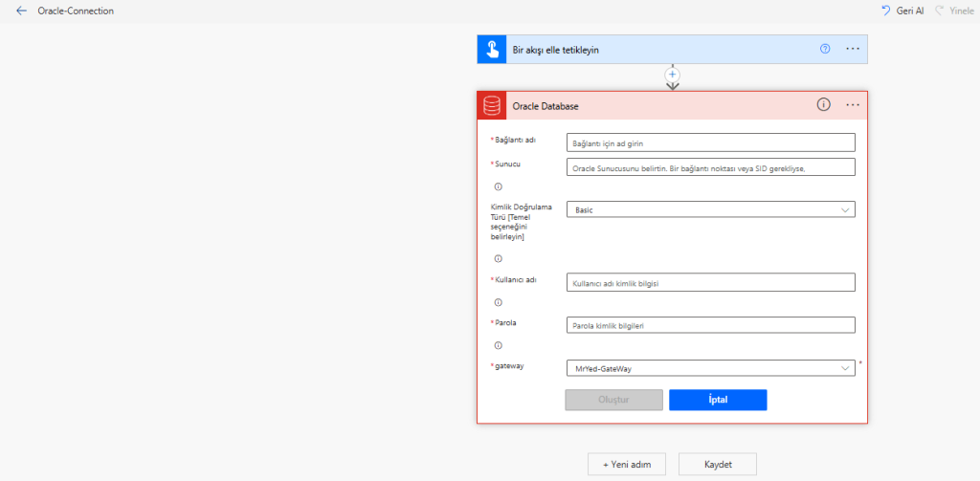This screenshot has width=980, height=481.
Task: Open the Oracle Database ellipsis menu
Action: (853, 105)
